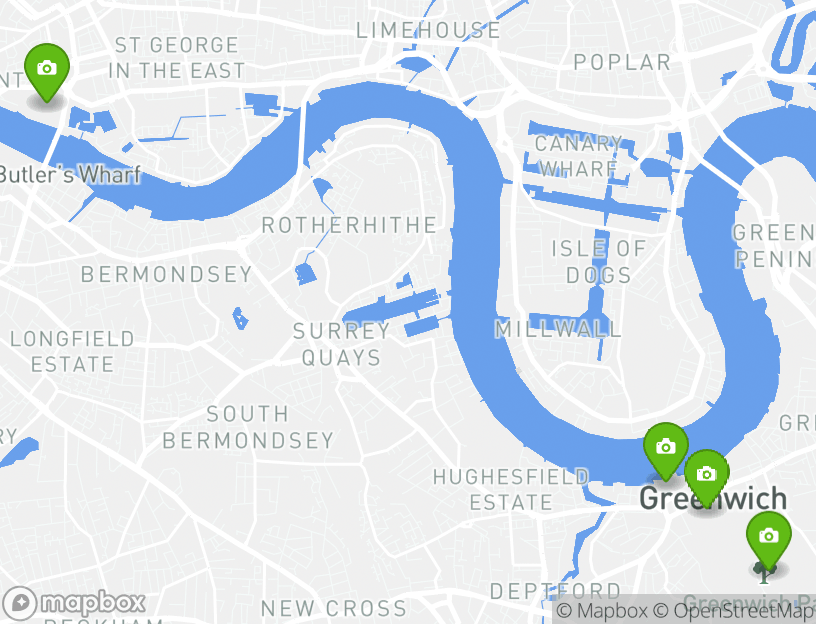This screenshot has width=816, height=624.
Task: Select the Hughesfield Estate label
Action: coord(511,490)
